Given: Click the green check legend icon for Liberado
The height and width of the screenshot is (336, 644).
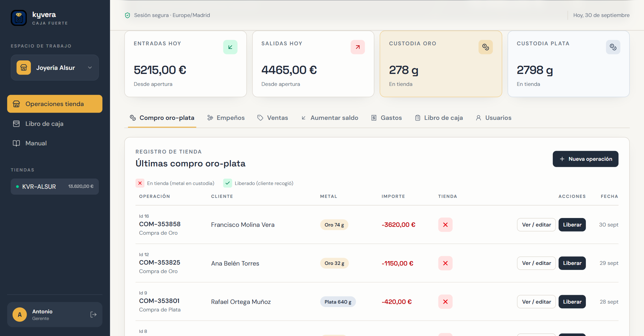Looking at the screenshot, I should coord(228,183).
